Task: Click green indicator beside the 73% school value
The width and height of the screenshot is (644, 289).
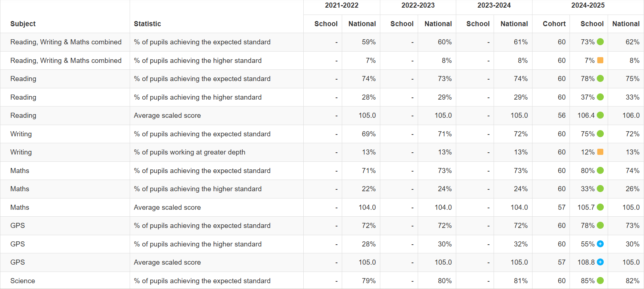Action: (x=600, y=42)
